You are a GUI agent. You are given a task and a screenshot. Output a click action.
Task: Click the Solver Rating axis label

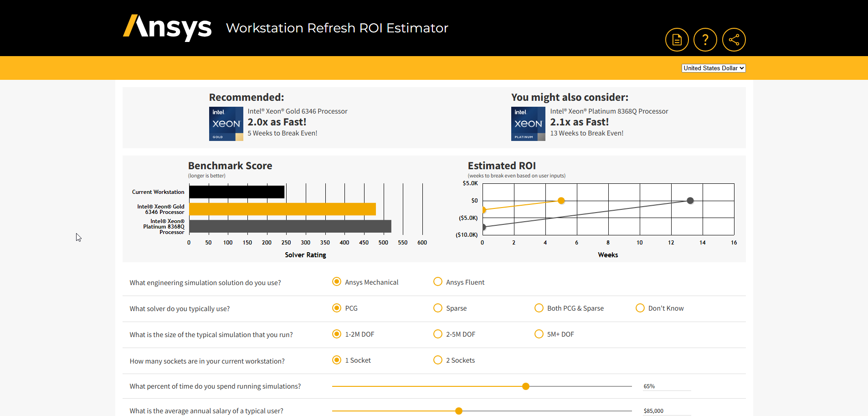point(306,255)
